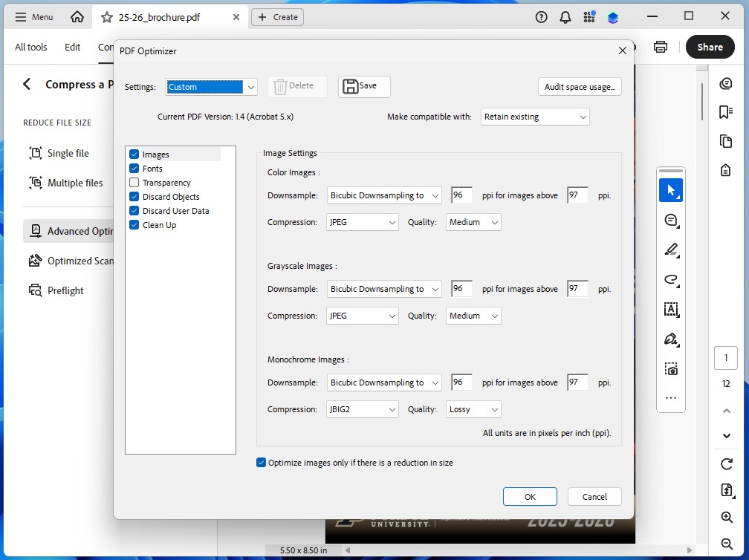Screen dimensions: 749x560
Task: Click the Print icon near Share
Action: coord(661,46)
